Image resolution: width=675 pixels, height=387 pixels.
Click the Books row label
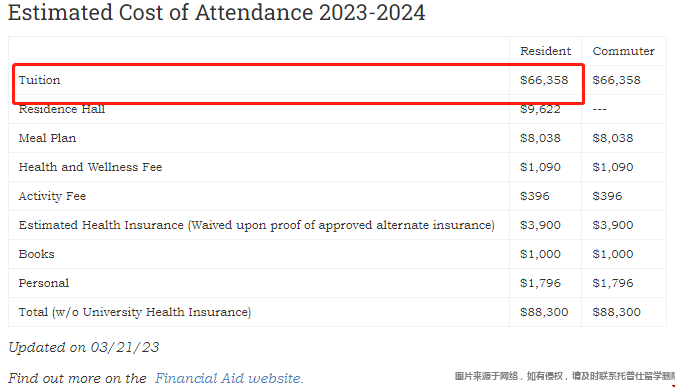click(37, 254)
